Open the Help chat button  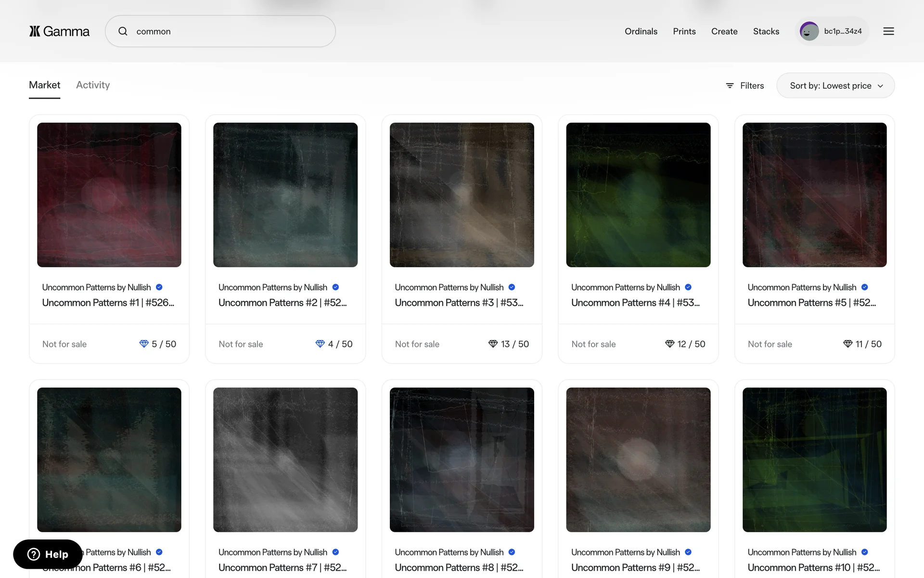coord(48,554)
